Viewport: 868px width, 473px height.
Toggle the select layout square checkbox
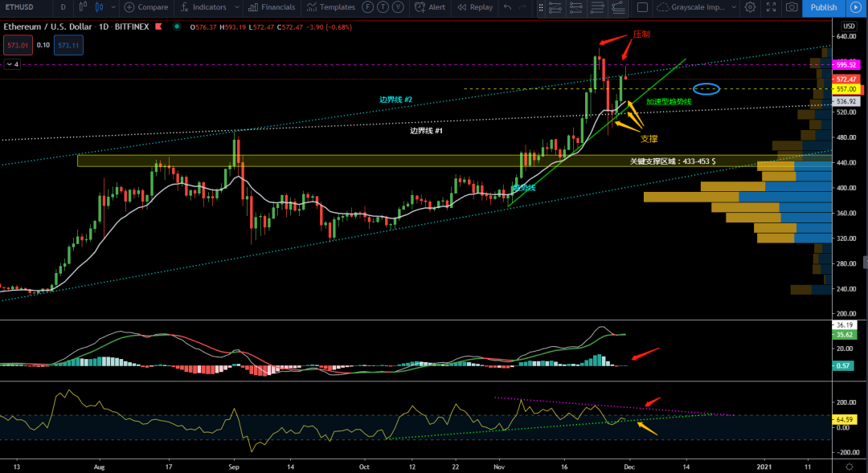coord(642,7)
